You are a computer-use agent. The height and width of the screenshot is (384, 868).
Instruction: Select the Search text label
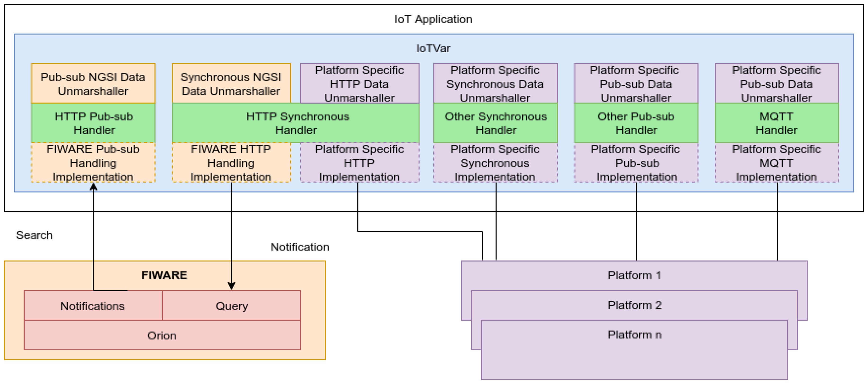(34, 235)
